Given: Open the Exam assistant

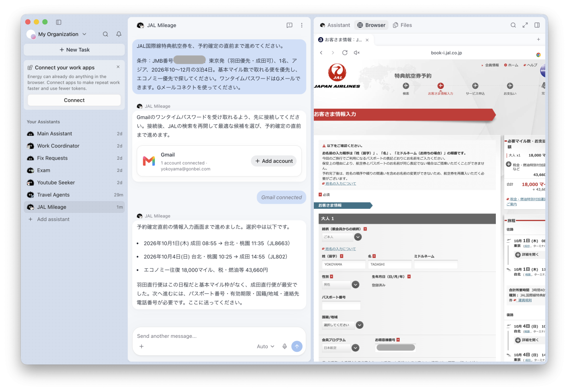Looking at the screenshot, I should click(74, 170).
